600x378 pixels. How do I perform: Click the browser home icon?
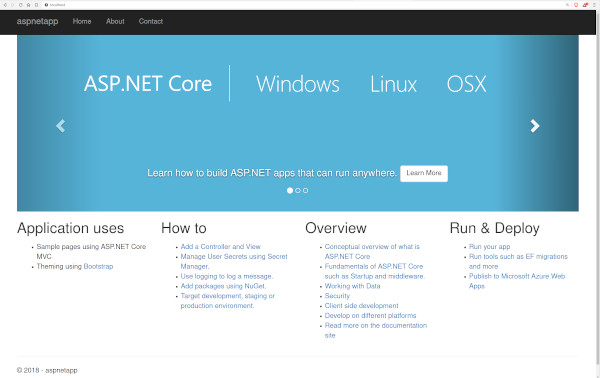28,5
